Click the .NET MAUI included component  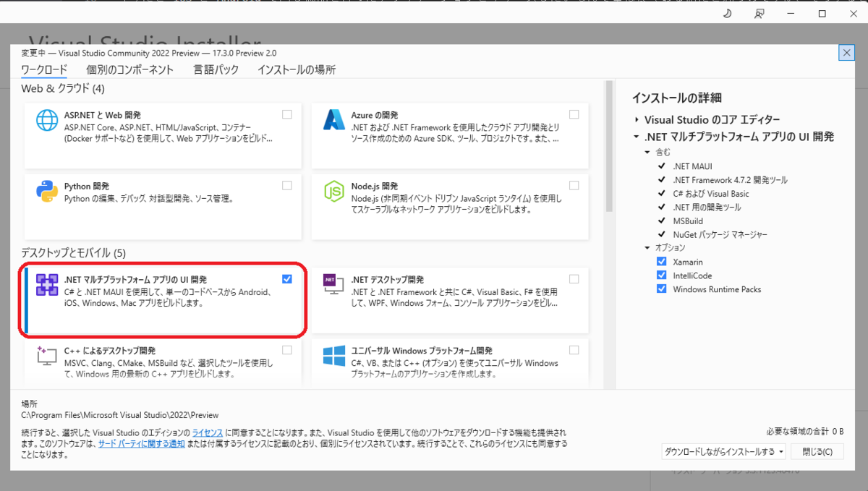(692, 166)
